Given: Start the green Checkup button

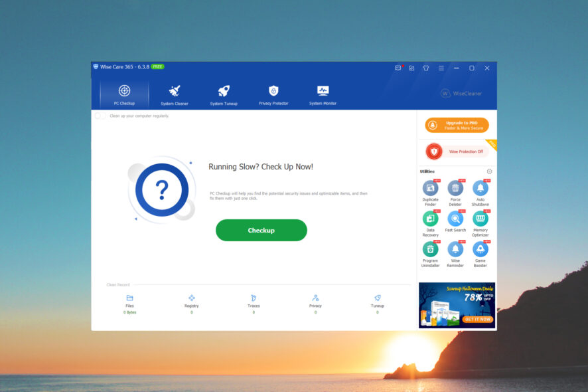Looking at the screenshot, I should click(261, 230).
